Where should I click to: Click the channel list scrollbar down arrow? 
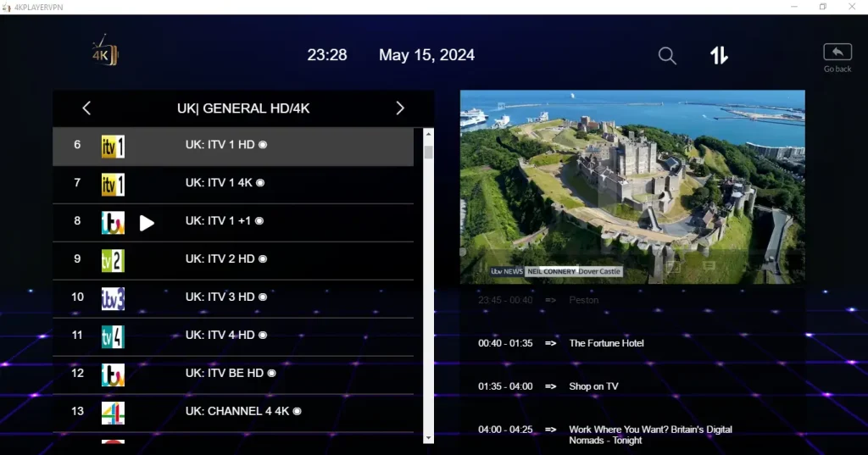pyautogui.click(x=428, y=438)
